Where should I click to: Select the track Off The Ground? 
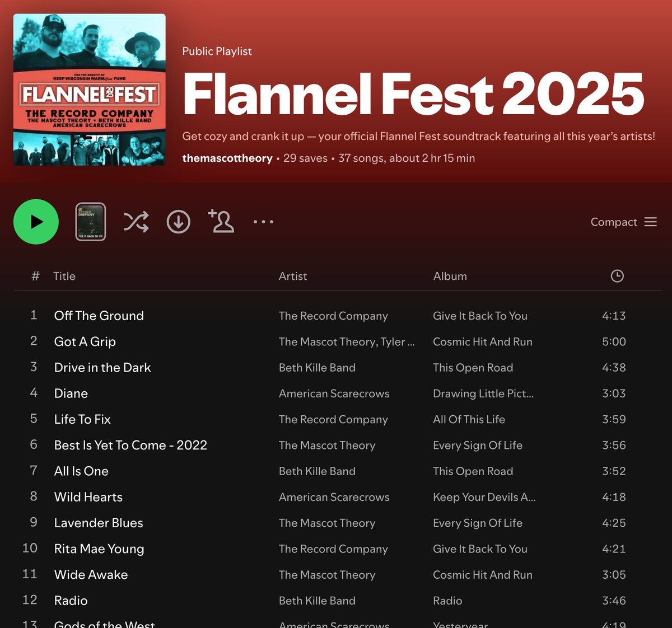tap(99, 316)
